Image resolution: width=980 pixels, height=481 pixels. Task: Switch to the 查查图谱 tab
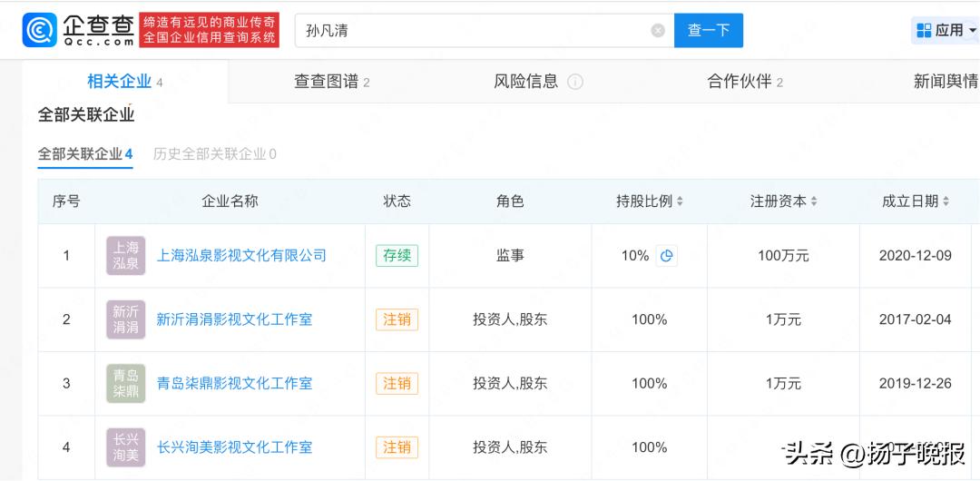pyautogui.click(x=331, y=82)
